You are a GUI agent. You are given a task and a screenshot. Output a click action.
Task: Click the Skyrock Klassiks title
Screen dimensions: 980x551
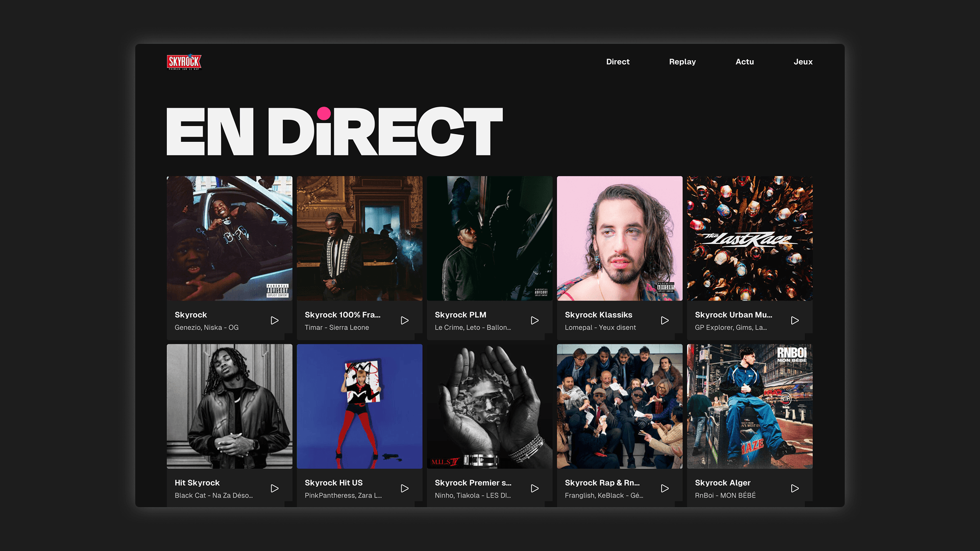pos(598,315)
